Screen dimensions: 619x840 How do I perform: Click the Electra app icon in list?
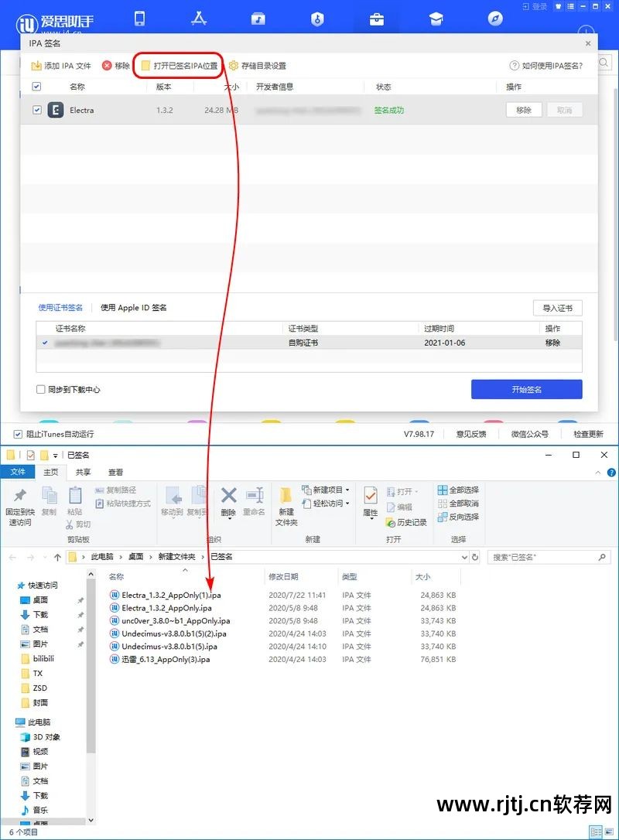point(56,110)
